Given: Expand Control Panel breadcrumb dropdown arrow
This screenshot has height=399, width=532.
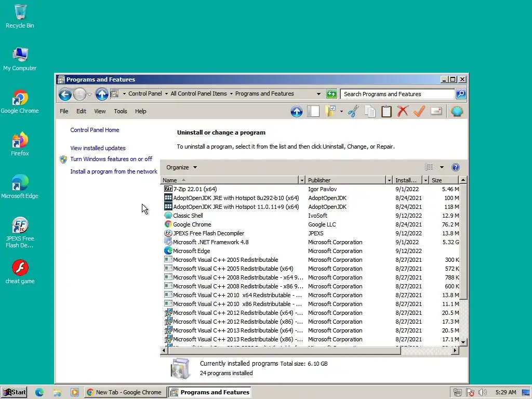Looking at the screenshot, I should click(166, 94).
